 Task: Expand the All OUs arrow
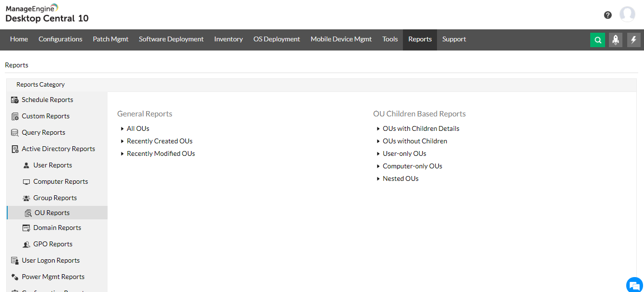pos(122,129)
